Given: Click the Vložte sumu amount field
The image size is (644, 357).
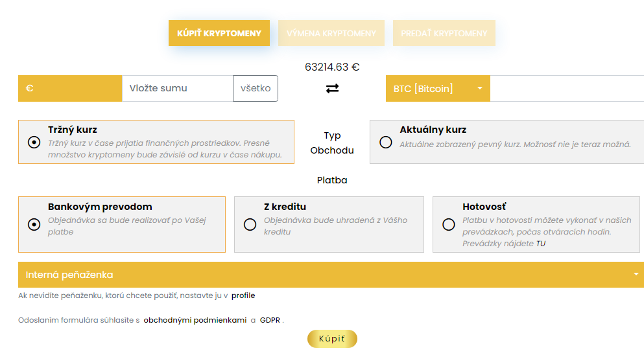Looking at the screenshot, I should 177,89.
